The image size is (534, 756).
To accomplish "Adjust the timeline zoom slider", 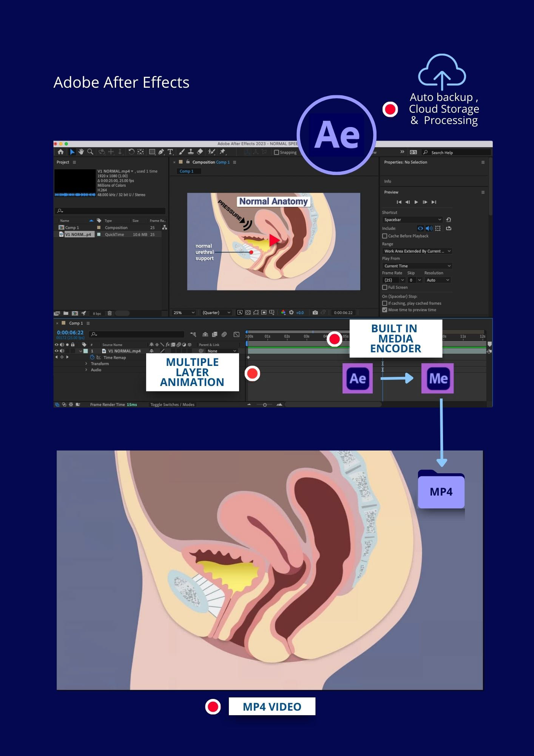I will click(265, 405).
